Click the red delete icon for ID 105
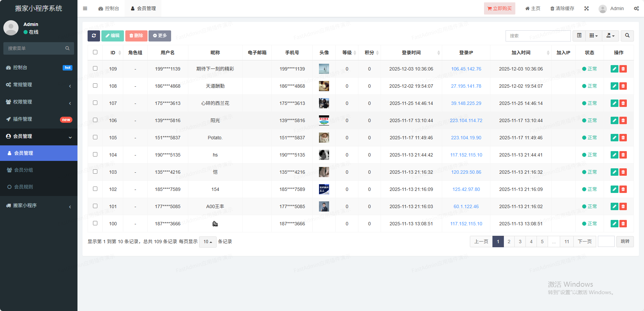644x311 pixels. coord(623,138)
